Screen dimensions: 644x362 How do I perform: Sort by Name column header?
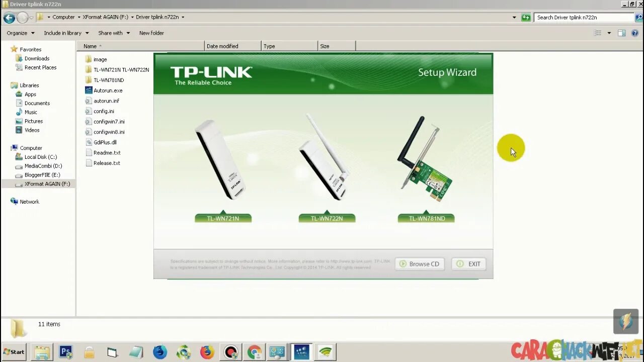point(142,46)
